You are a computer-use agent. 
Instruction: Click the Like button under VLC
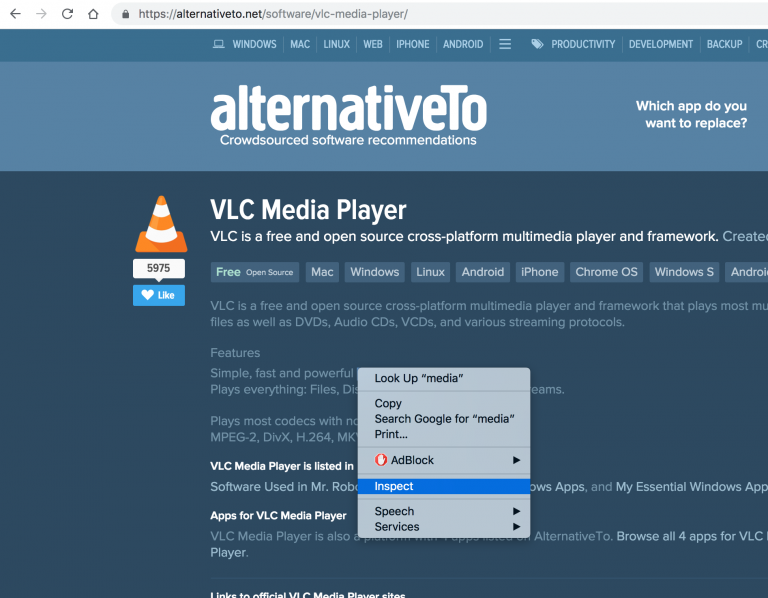point(159,295)
